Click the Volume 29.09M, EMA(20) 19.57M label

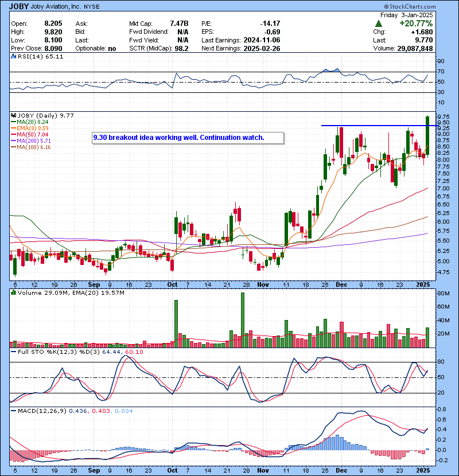coord(71,293)
